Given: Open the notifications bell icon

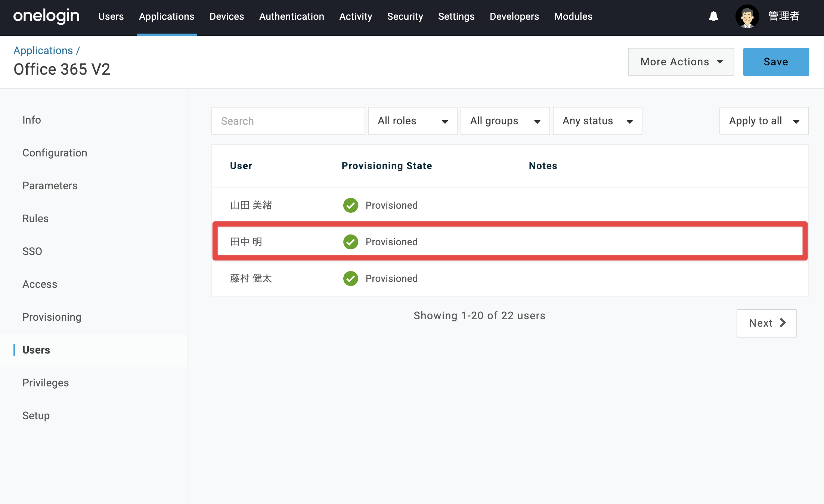Looking at the screenshot, I should (x=713, y=16).
